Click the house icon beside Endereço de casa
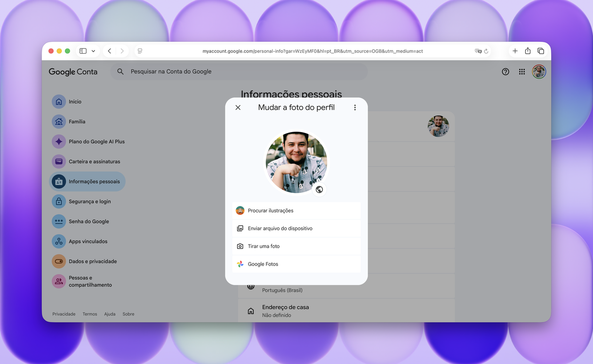Screen dimensions: 593x364 tap(251, 311)
